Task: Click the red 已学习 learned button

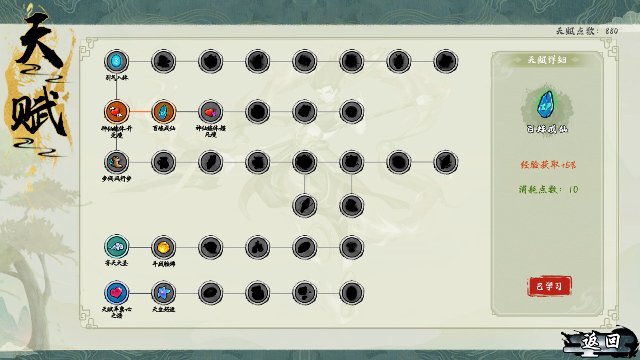Action: (x=549, y=286)
